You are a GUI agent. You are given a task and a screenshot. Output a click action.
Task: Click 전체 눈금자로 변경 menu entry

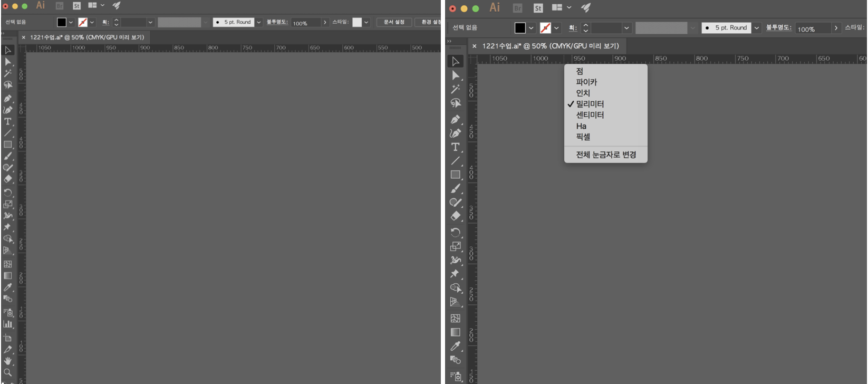(606, 155)
